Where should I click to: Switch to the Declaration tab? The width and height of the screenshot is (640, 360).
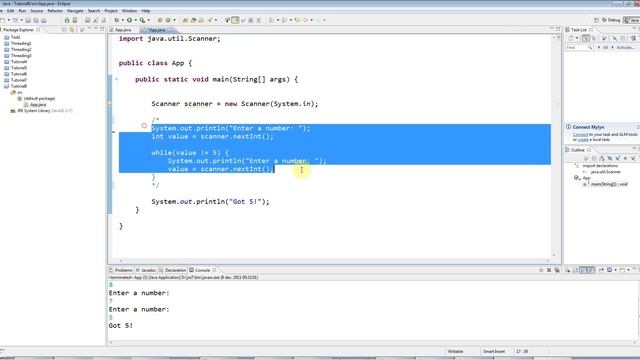tap(173, 270)
